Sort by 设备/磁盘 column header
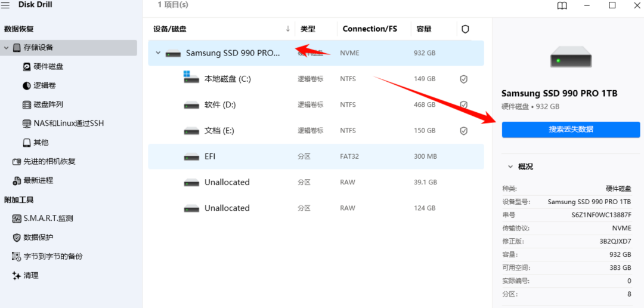This screenshot has height=308, width=644. click(169, 29)
